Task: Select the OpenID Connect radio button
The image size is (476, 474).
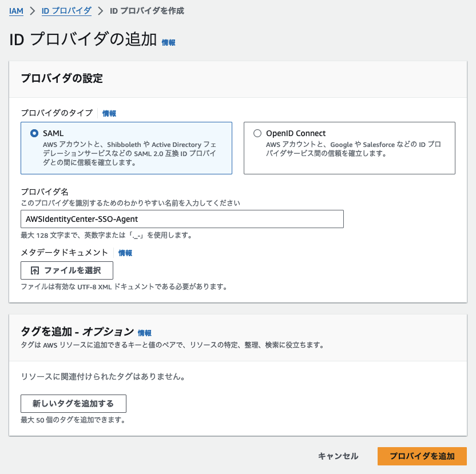Action: pos(257,133)
